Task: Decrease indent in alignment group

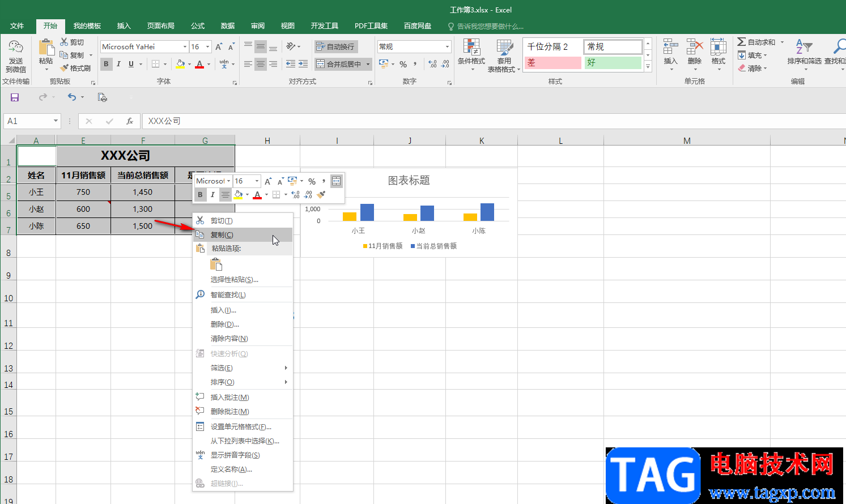Action: [x=291, y=64]
